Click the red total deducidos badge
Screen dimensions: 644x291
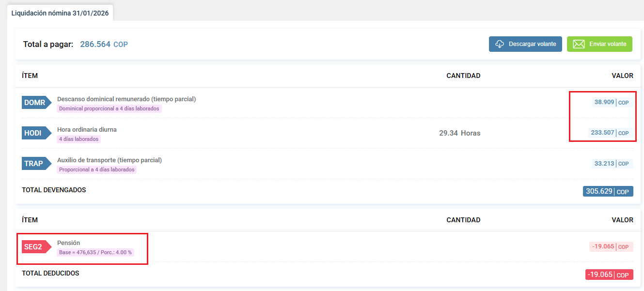(x=609, y=275)
